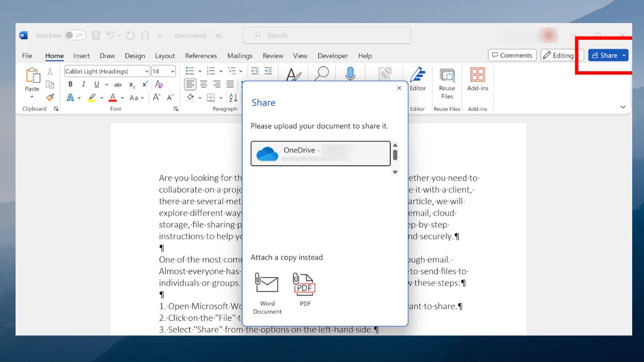The height and width of the screenshot is (362, 644).
Task: Toggle underline formatting
Action: [97, 84]
